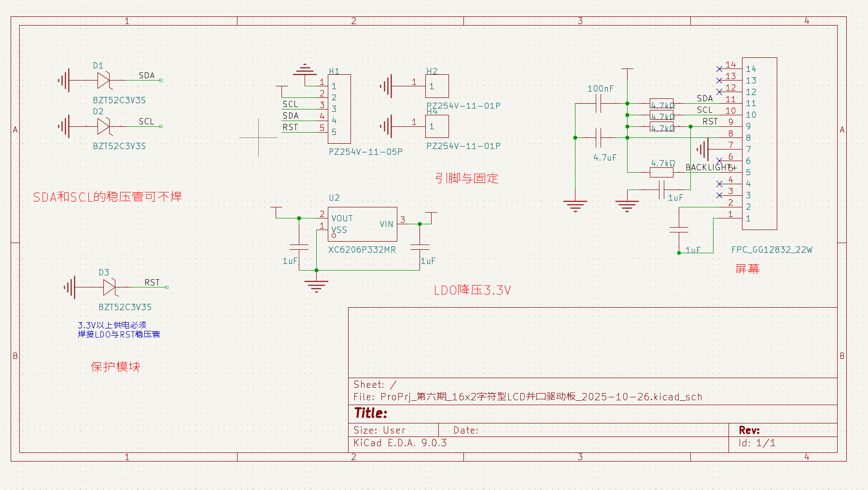Viewport: 868px width, 490px height.
Task: Click the SCL net label beside D2
Action: [x=147, y=122]
